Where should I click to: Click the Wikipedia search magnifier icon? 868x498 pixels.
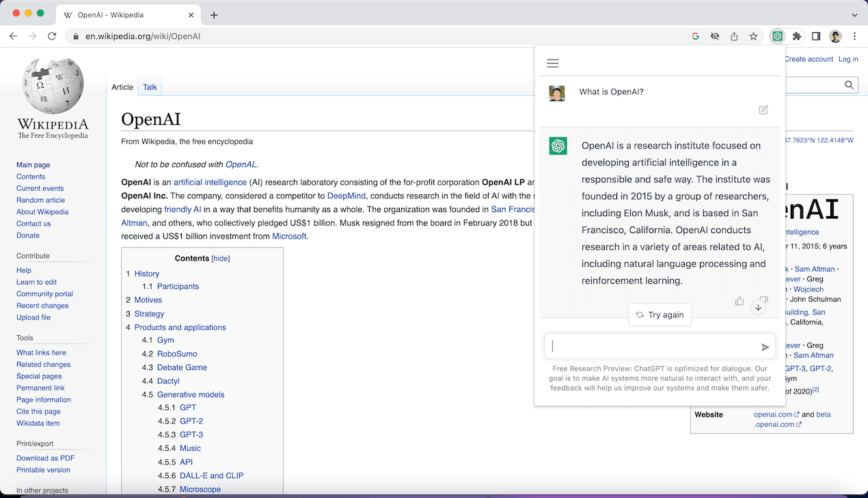[x=849, y=85]
